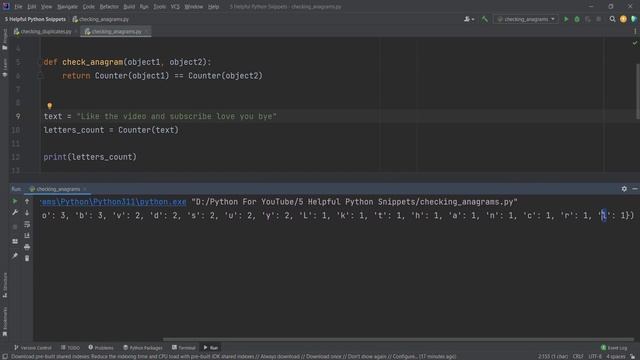Viewport: 640px width, 360px height.
Task: Click the UTF-8 encoding indicator
Action: (594, 356)
